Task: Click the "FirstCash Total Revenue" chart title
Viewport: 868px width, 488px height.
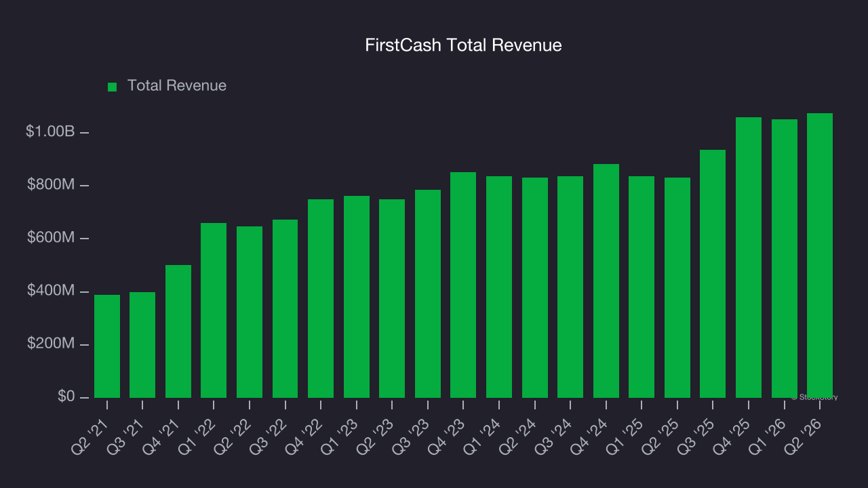Action: click(x=463, y=45)
